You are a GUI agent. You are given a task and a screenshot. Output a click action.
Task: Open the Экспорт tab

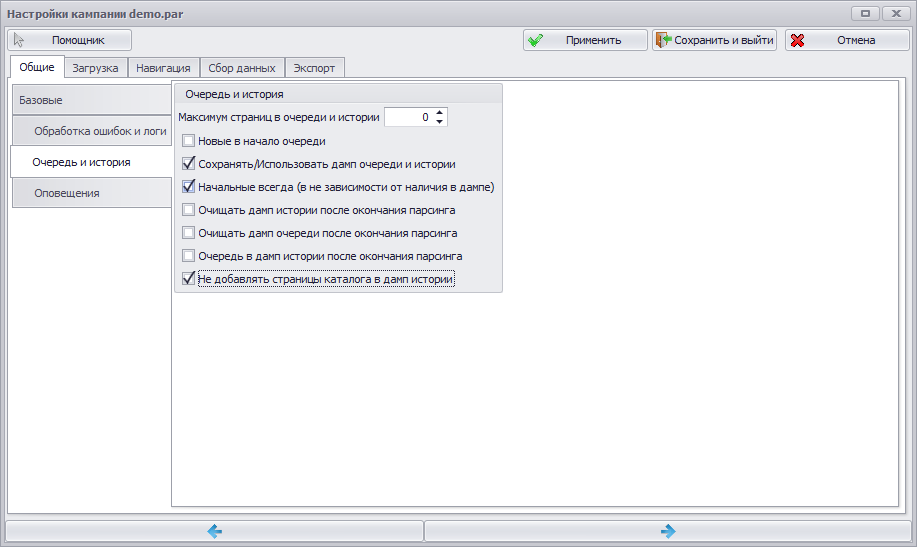314,68
